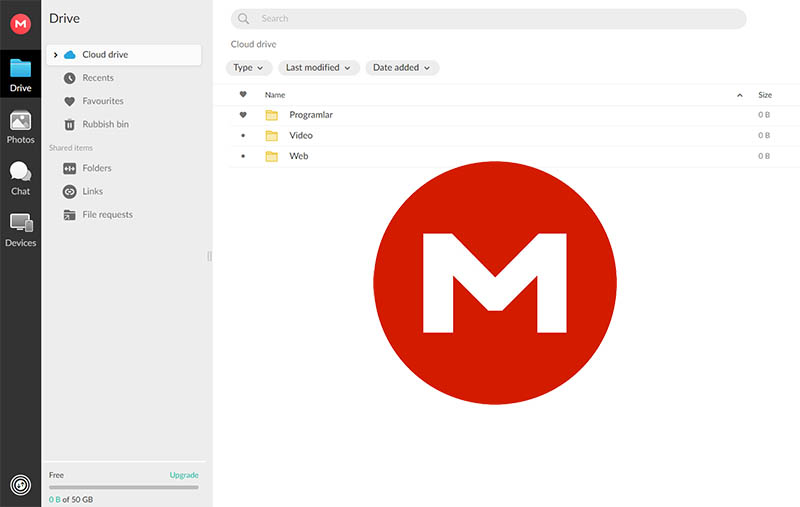Image resolution: width=800 pixels, height=507 pixels.
Task: Select the Programlar folder icon
Action: (x=271, y=115)
